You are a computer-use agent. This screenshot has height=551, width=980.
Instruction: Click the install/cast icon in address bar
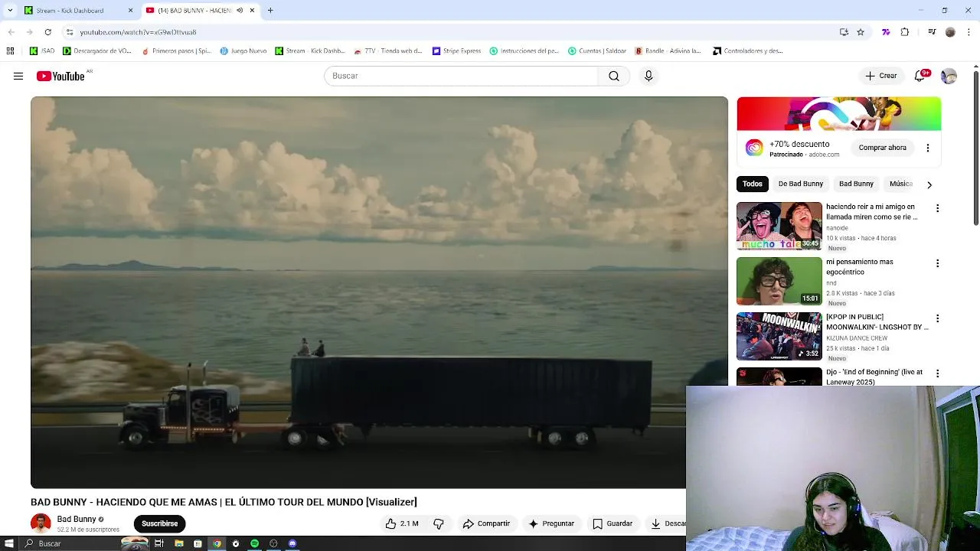click(844, 32)
